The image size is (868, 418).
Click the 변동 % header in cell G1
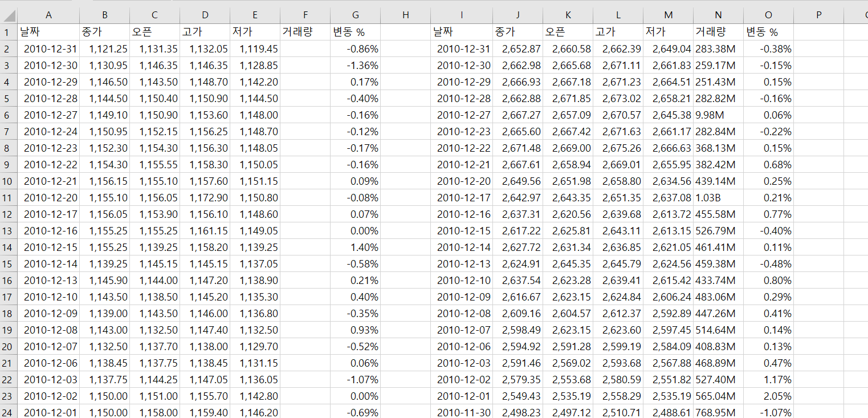(356, 32)
